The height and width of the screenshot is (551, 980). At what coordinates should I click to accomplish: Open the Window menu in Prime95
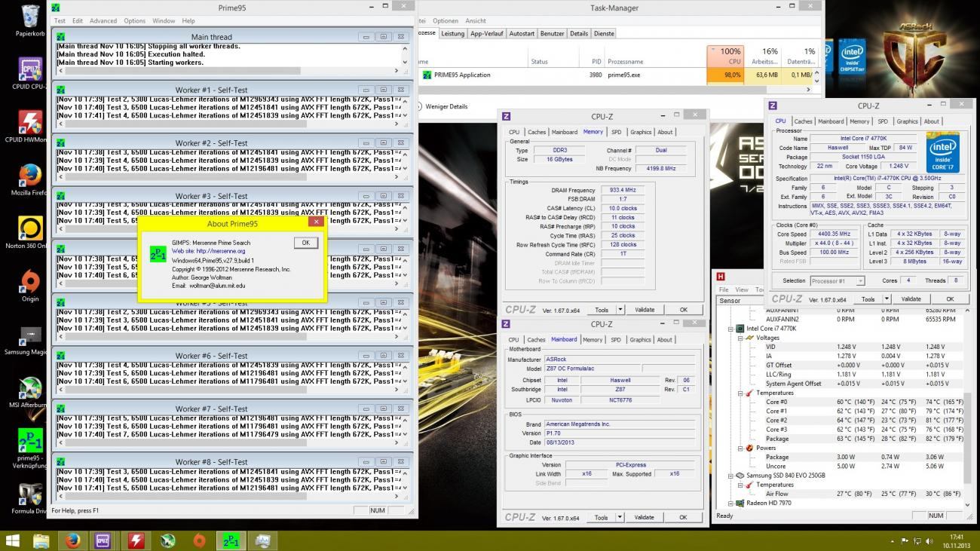164,20
